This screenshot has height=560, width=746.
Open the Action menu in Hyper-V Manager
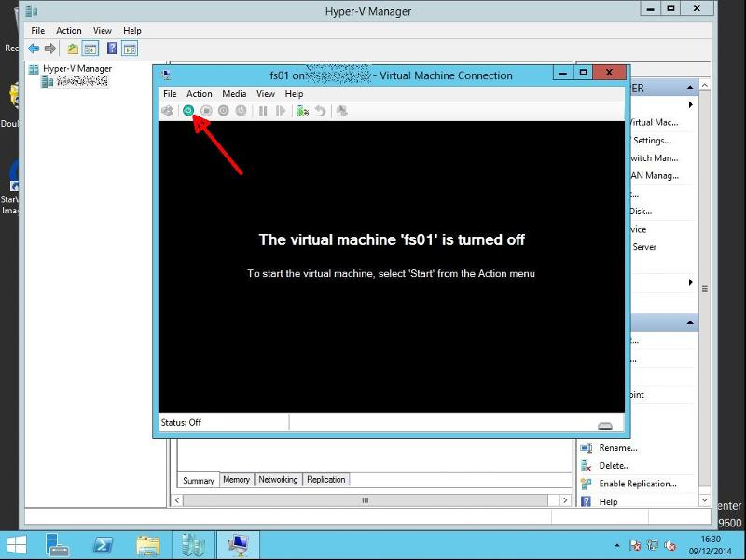[68, 31]
